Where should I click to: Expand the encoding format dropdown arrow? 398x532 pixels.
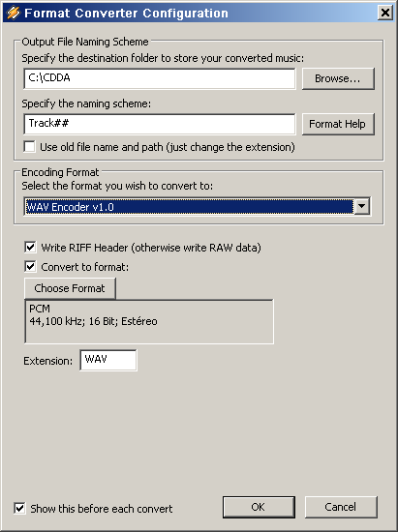(x=361, y=206)
